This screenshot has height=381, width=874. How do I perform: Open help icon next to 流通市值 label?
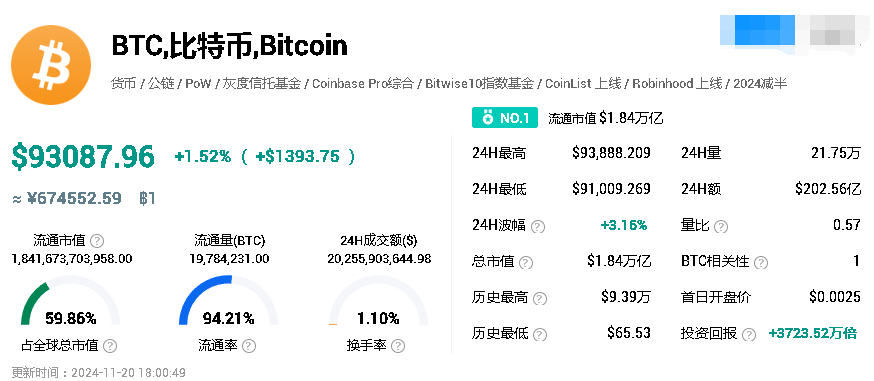(x=97, y=241)
